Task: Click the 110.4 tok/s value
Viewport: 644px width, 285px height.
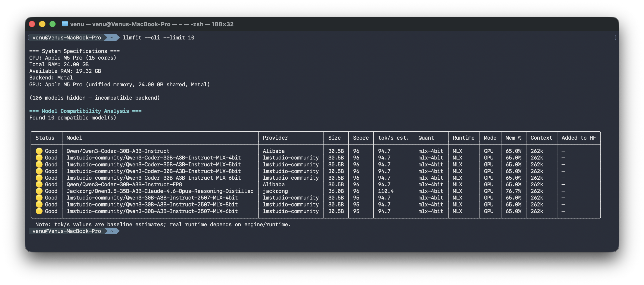Action: (x=386, y=191)
